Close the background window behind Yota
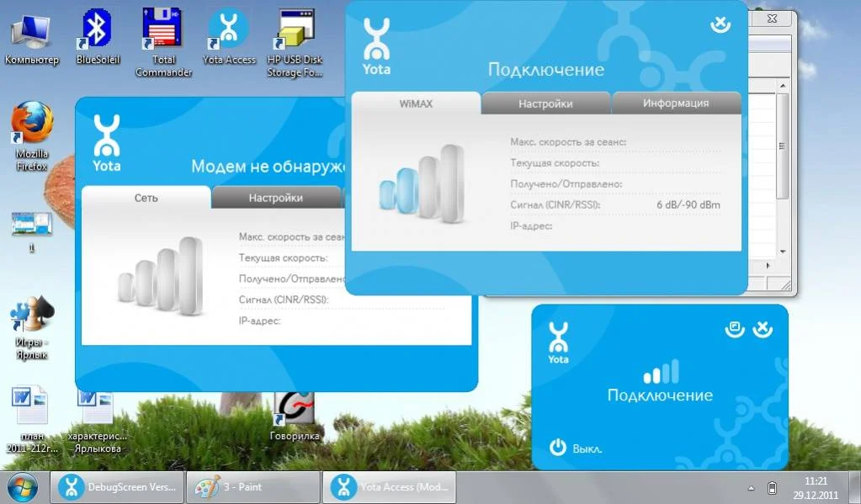This screenshot has width=861, height=504. (x=772, y=19)
